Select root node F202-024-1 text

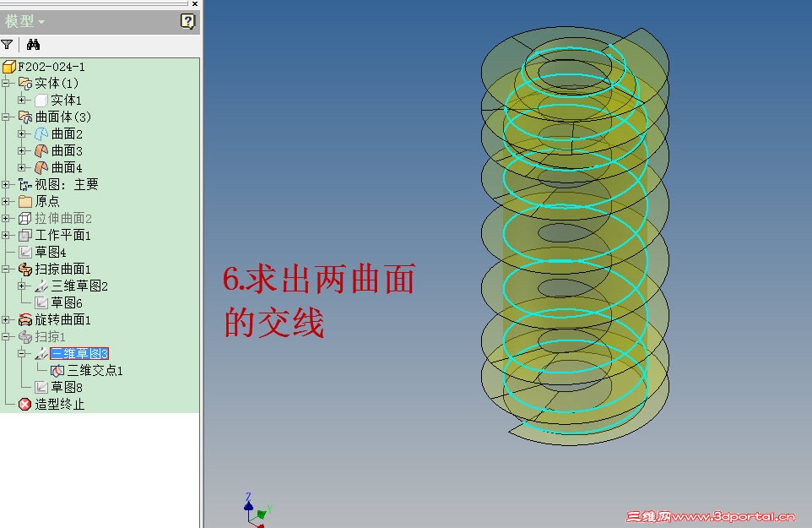tap(51, 67)
